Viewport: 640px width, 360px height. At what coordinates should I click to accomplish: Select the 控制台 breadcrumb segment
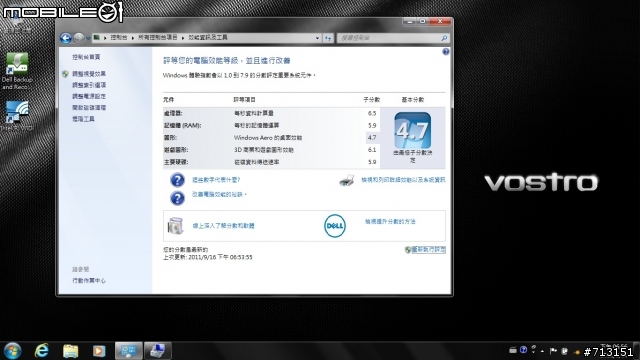tap(119, 38)
